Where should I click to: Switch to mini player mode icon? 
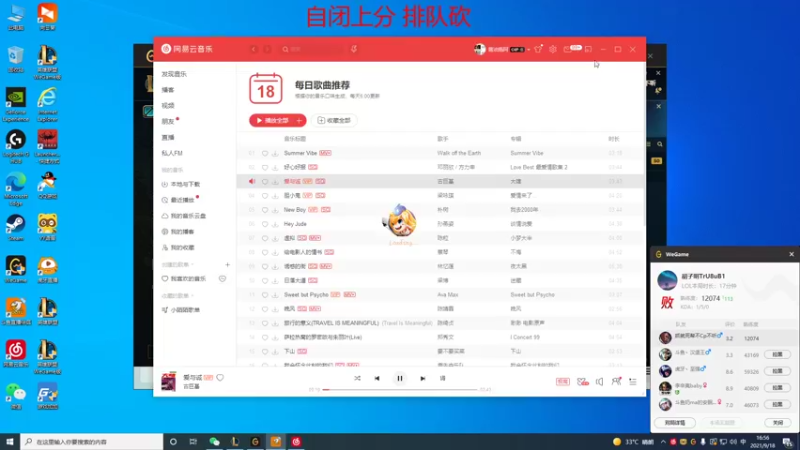588,49
